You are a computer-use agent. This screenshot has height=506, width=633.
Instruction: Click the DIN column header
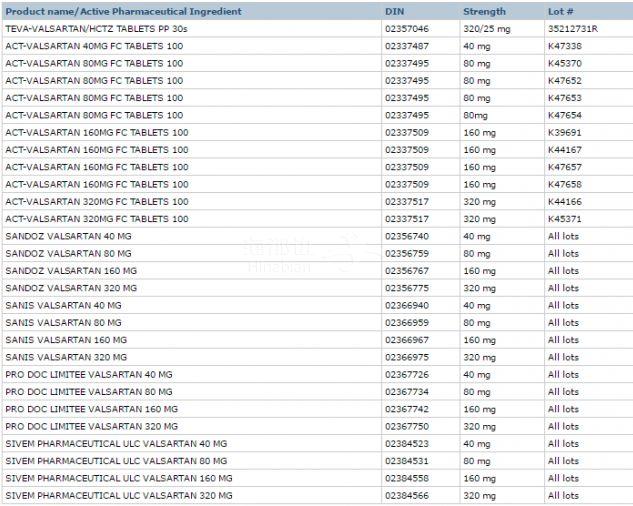[x=394, y=12]
